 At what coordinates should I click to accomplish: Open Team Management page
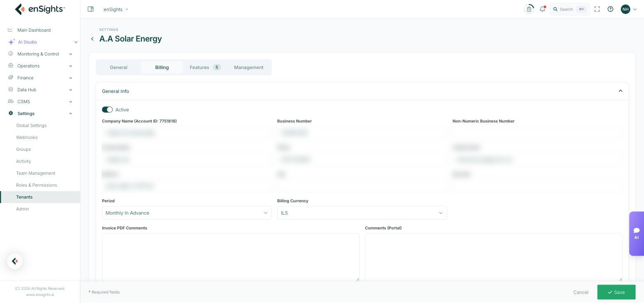coord(36,173)
